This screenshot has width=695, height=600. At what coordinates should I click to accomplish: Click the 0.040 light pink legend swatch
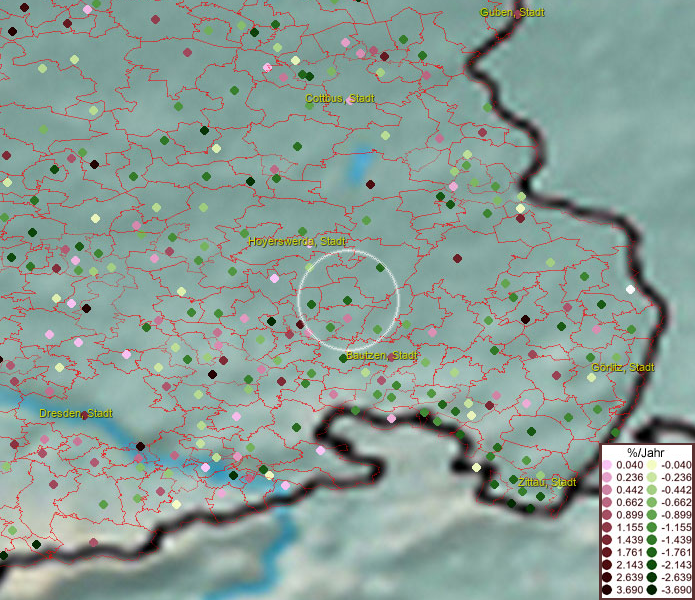[x=607, y=465]
